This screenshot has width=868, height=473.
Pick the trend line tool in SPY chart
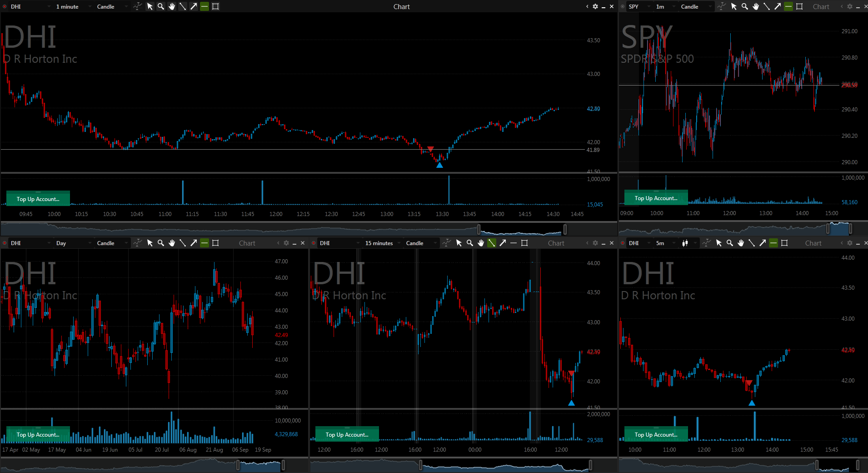767,6
